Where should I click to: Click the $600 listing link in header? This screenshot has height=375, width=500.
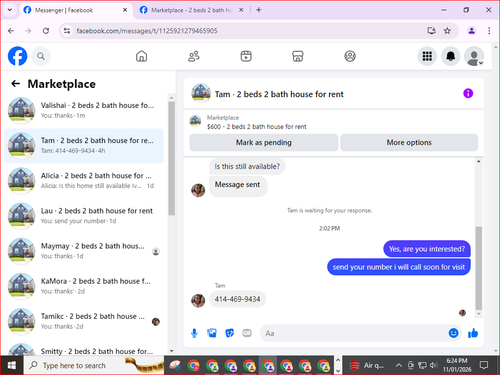(x=256, y=127)
